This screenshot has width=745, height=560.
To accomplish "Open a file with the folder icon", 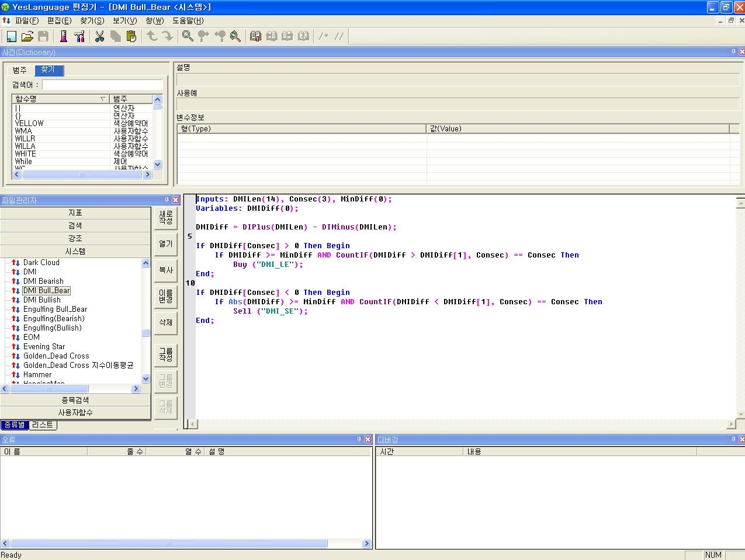I will click(x=27, y=36).
